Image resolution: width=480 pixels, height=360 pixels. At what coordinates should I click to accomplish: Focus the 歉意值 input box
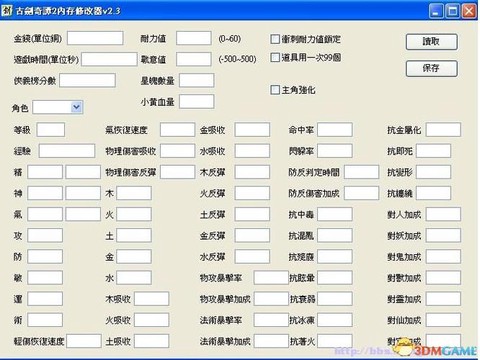194,59
